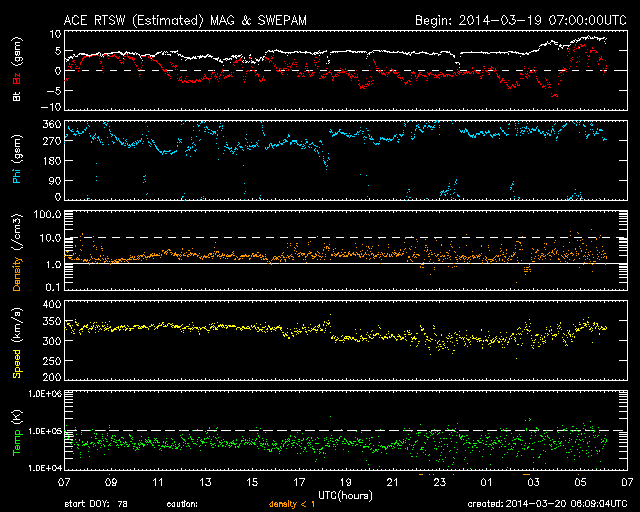Click the 03 hour tick label
This screenshot has height=512, width=640.
click(x=532, y=482)
